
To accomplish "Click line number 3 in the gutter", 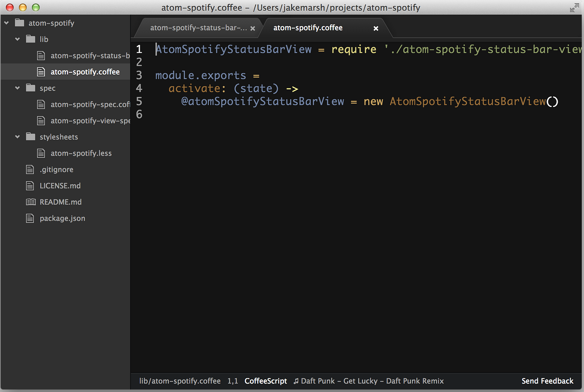I will point(139,75).
